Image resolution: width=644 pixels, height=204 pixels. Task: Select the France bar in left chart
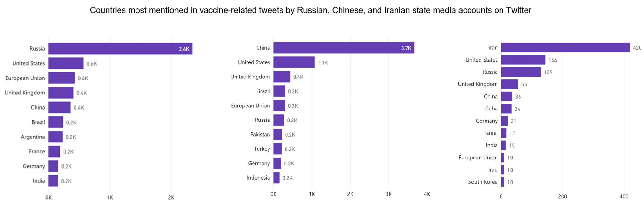pyautogui.click(x=54, y=152)
